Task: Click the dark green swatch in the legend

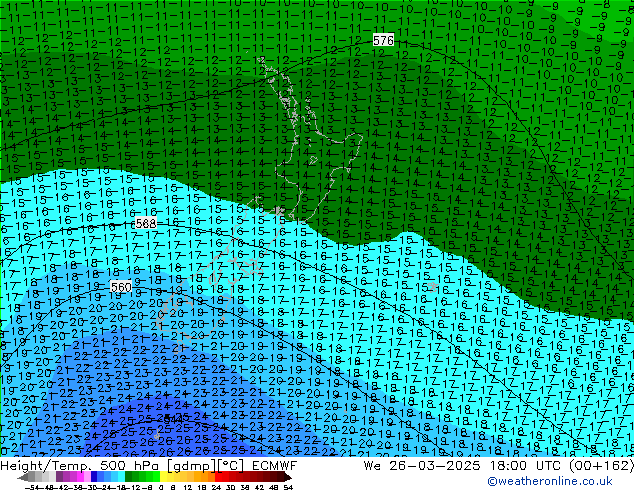Action: (x=129, y=476)
